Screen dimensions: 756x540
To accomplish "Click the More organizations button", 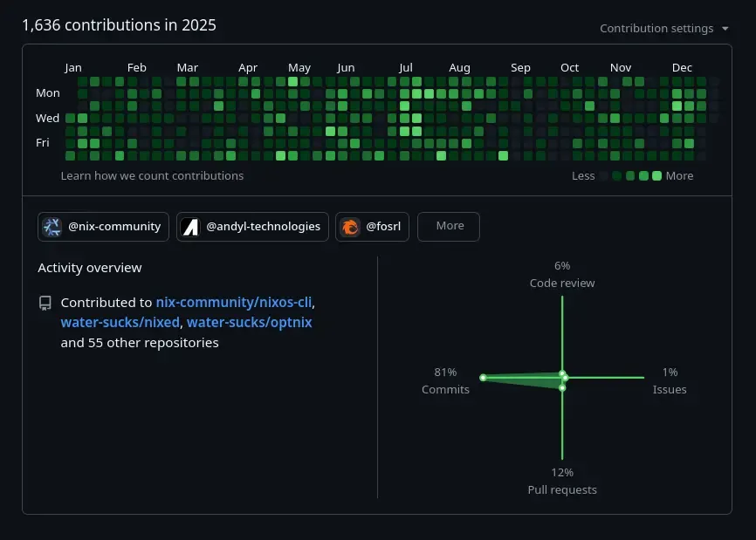I will click(x=448, y=226).
